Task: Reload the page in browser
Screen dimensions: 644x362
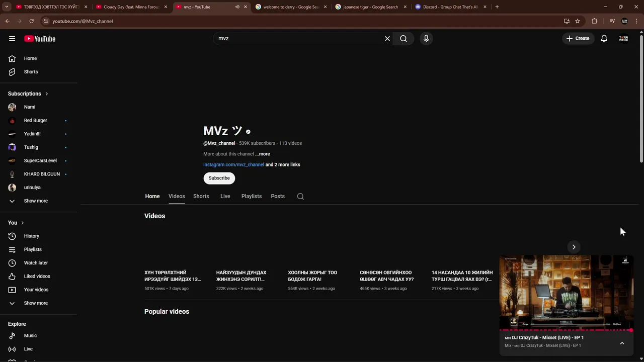Action: 31,21
